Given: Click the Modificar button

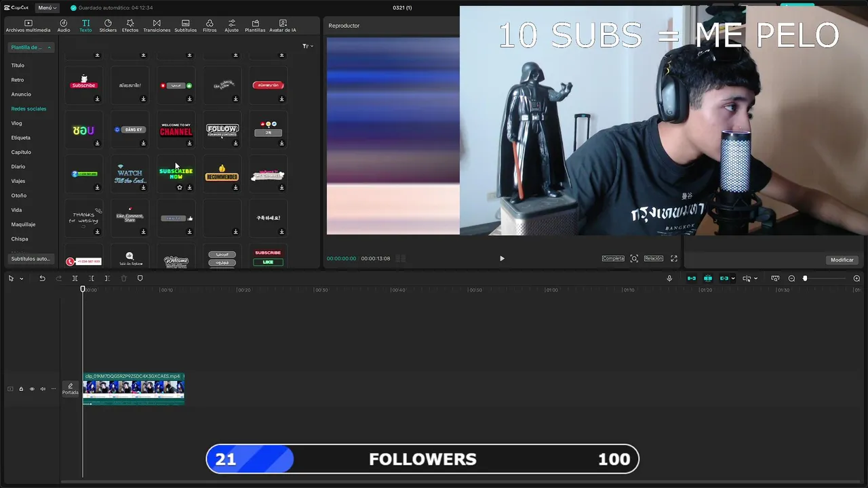Looking at the screenshot, I should [x=842, y=260].
